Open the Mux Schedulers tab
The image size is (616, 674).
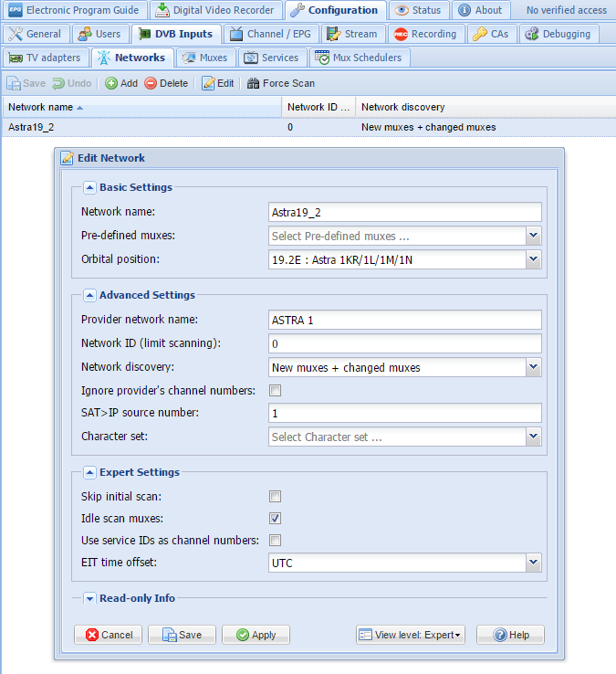359,58
